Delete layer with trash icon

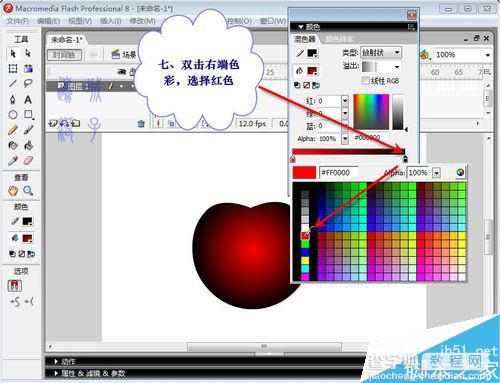click(141, 124)
